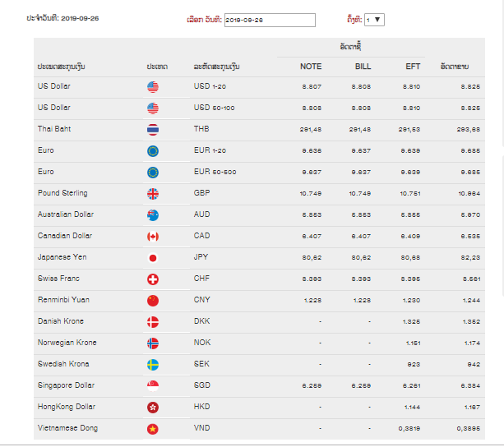Click the Canadian Dollar flag icon
This screenshot has width=504, height=447.
point(153,237)
